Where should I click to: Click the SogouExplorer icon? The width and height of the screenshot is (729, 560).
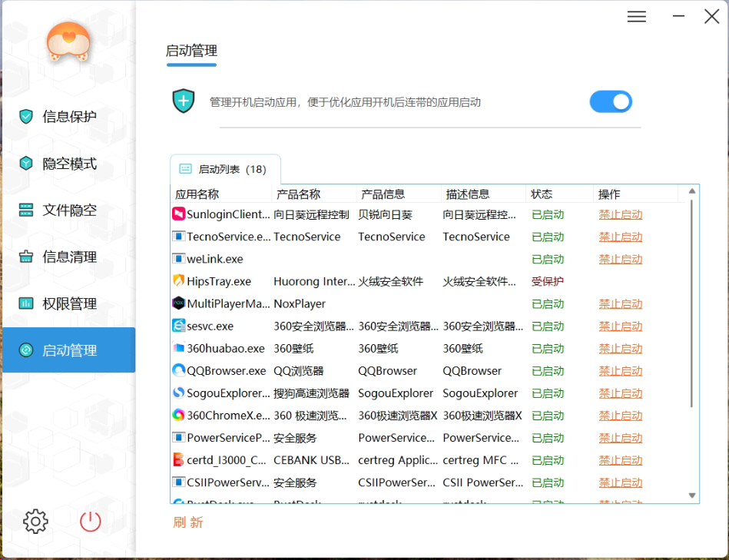(178, 393)
